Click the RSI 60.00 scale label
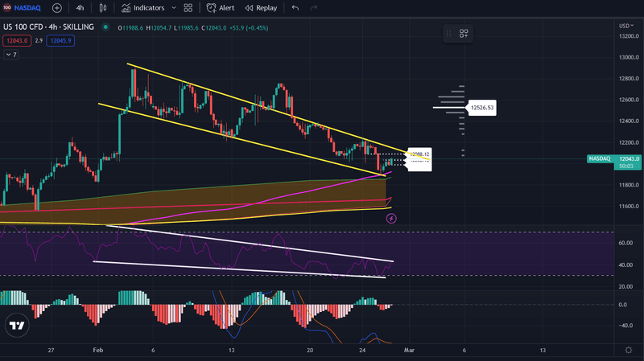The width and height of the screenshot is (644, 361). 625,243
